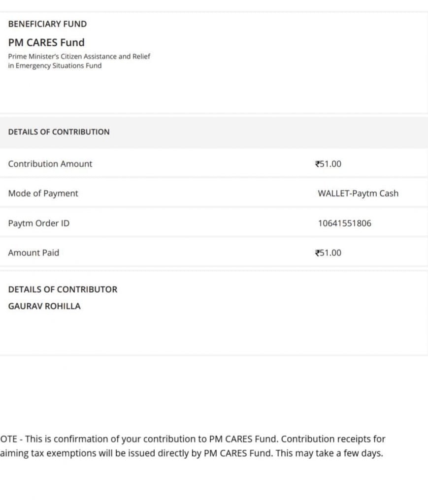The image size is (428, 504).
Task: Click the DETAILS OF CONTRIBUTOR heading
Action: [x=63, y=289]
